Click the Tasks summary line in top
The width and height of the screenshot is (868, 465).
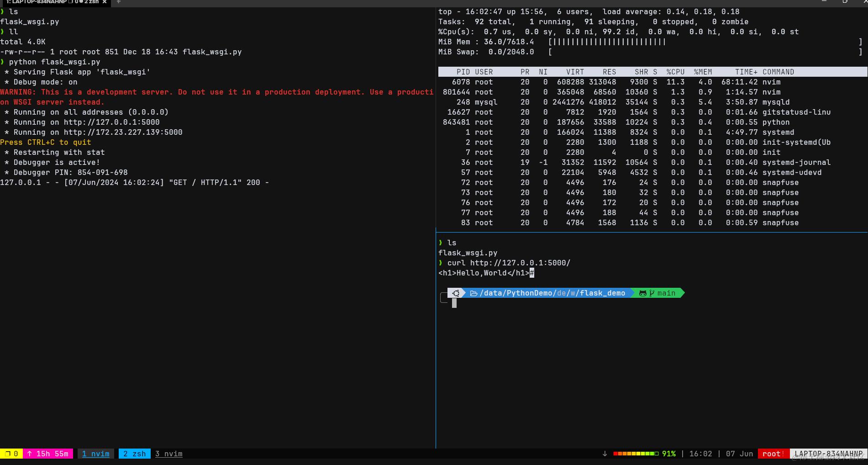click(x=593, y=21)
